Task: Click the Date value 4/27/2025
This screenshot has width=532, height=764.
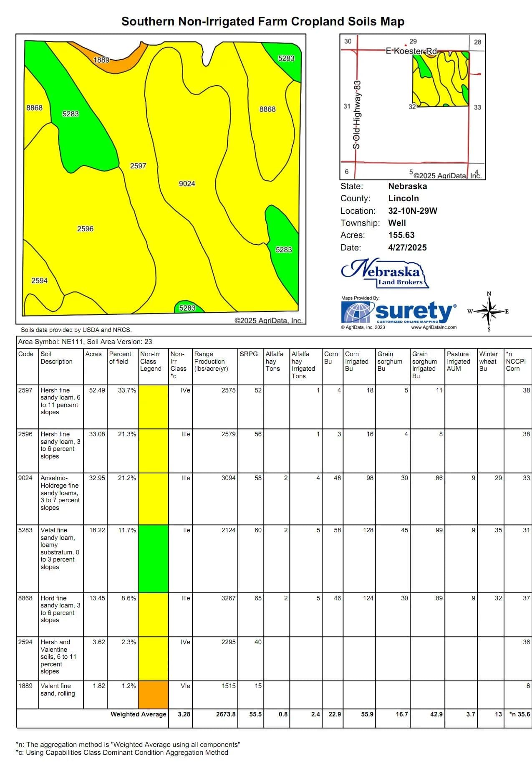Action: coord(407,248)
